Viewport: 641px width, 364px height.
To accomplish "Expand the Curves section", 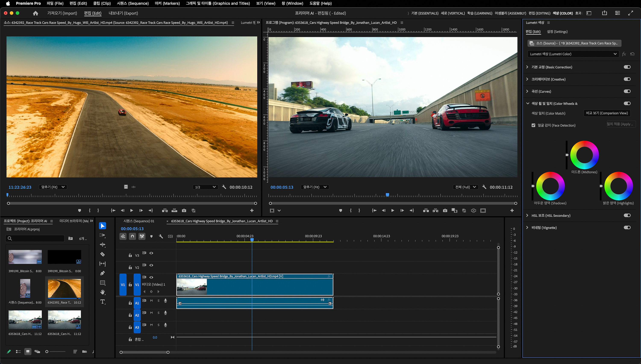I will point(527,91).
